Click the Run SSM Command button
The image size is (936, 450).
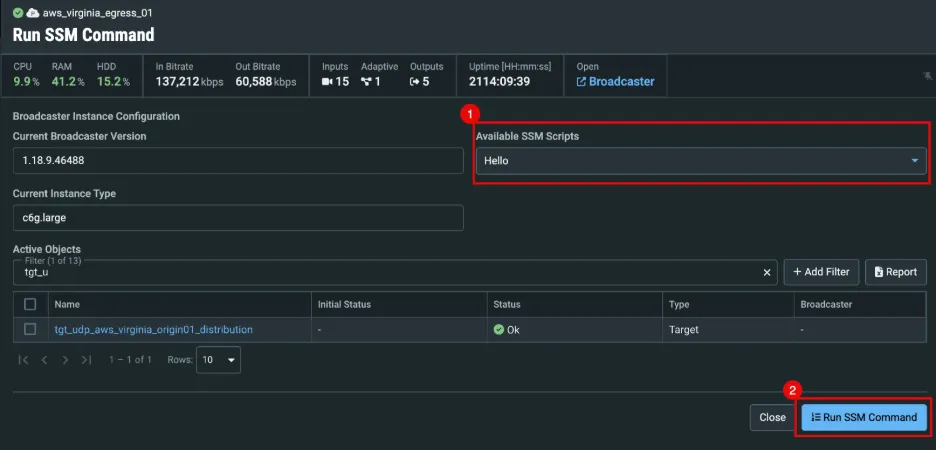click(x=864, y=417)
